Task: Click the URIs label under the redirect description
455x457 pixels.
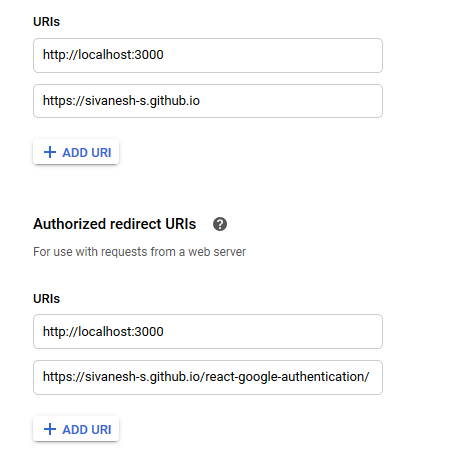Action: [46, 299]
